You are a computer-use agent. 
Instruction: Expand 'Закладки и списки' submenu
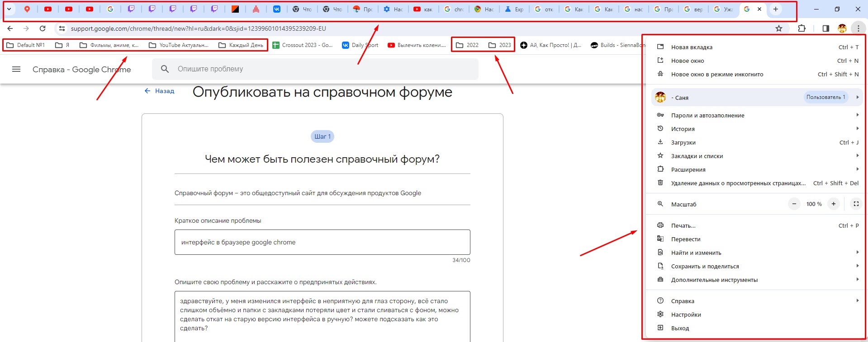tap(757, 156)
